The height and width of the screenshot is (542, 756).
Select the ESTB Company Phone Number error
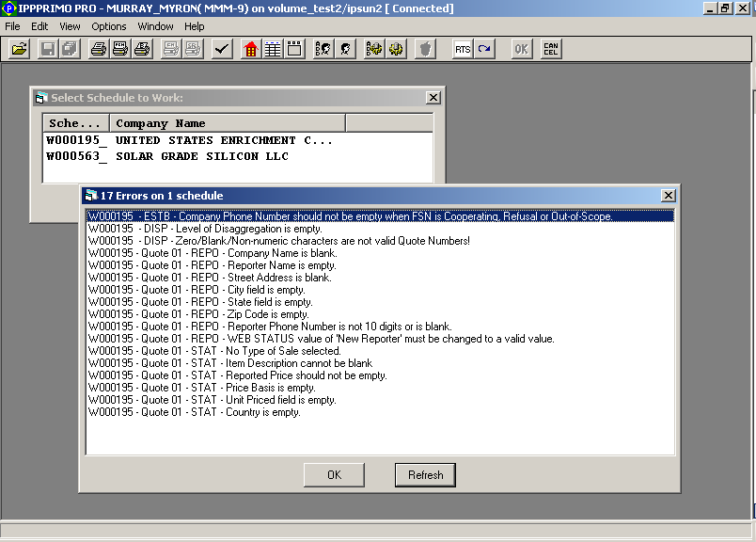(380, 216)
